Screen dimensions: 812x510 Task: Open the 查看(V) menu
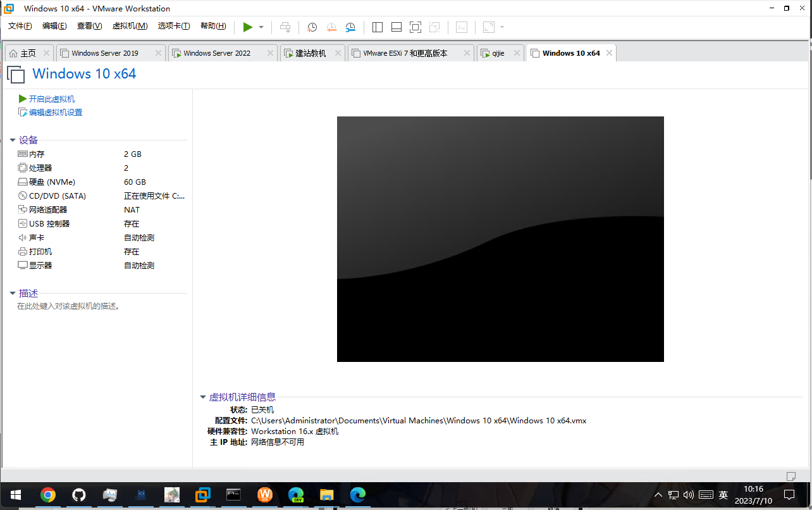coord(89,26)
